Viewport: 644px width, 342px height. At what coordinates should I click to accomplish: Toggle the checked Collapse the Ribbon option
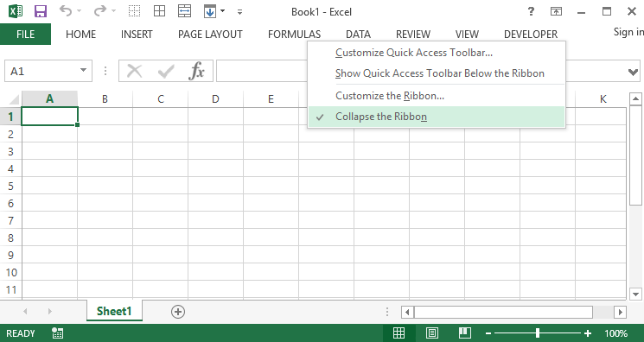[437, 117]
